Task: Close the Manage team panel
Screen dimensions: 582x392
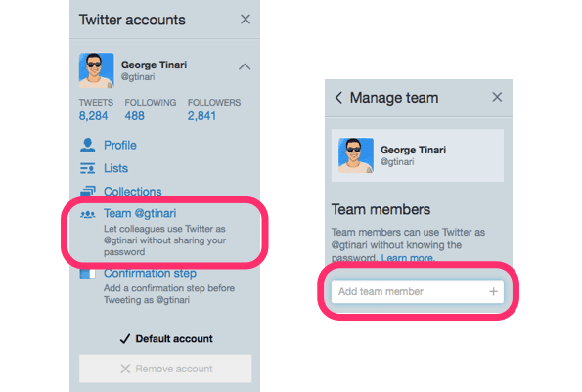Action: (x=497, y=97)
